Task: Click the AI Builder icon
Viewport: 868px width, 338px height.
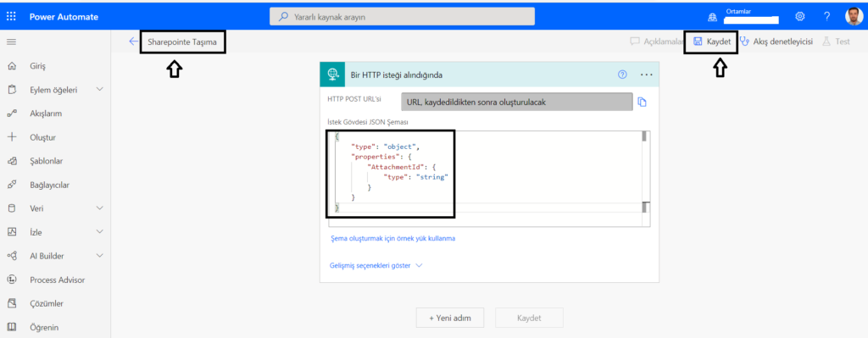Action: coord(11,256)
